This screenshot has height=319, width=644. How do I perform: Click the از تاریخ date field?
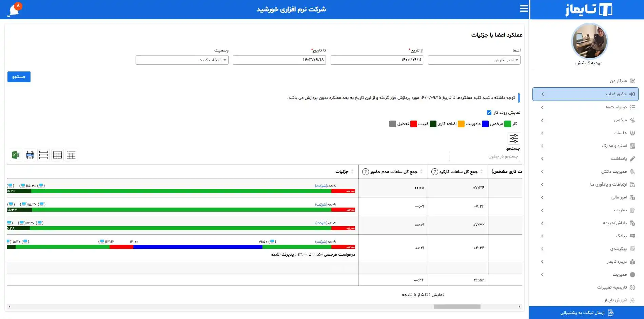(x=376, y=60)
